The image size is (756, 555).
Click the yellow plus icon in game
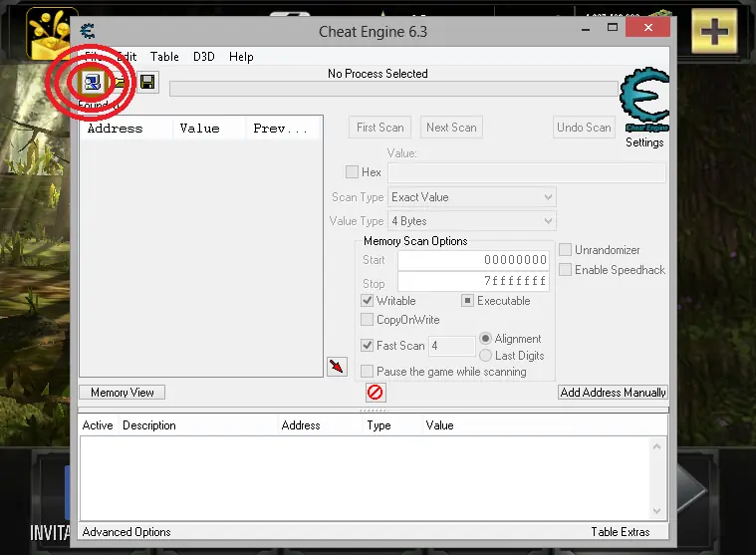[714, 32]
